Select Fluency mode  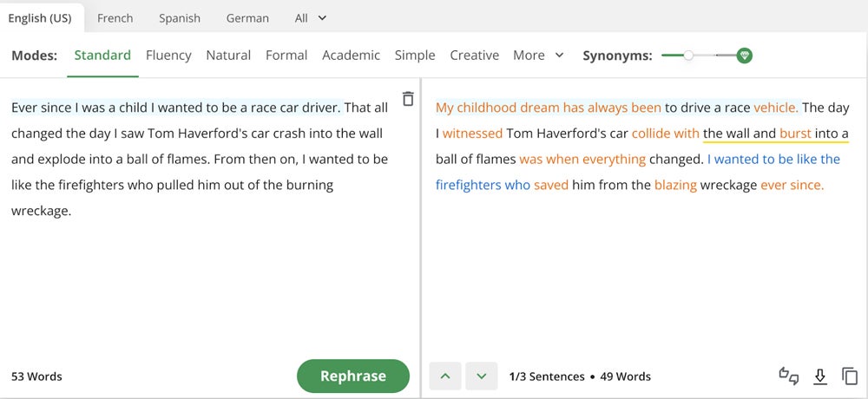tap(169, 56)
